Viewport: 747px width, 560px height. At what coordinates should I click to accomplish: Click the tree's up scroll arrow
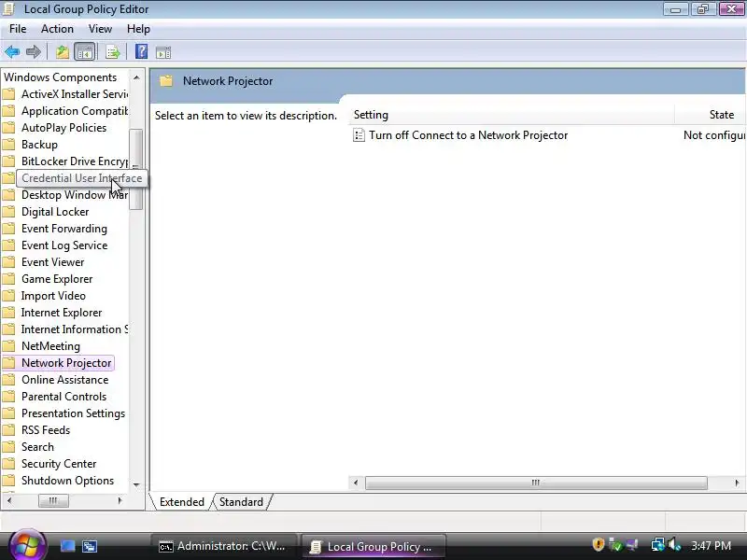[136, 77]
